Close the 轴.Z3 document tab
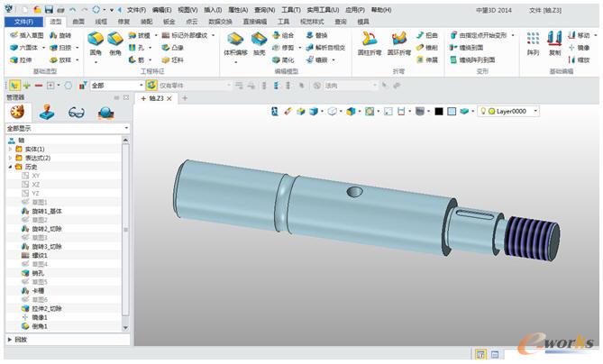 click(172, 97)
